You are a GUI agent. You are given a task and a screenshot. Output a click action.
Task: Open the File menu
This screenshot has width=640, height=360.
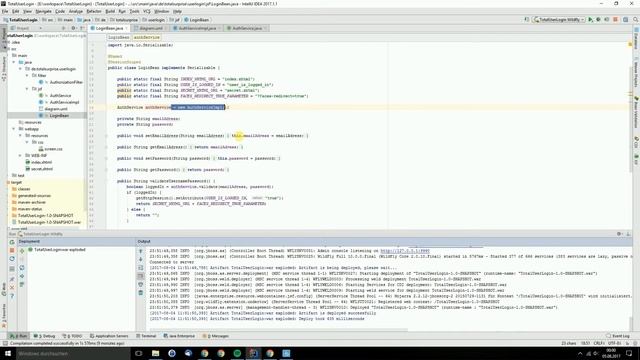coord(5,11)
